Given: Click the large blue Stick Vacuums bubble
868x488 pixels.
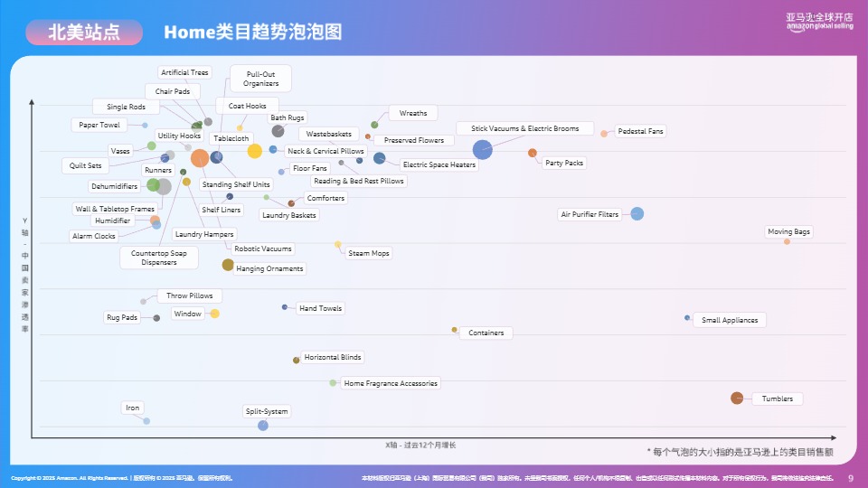Looking at the screenshot, I should pos(483,149).
